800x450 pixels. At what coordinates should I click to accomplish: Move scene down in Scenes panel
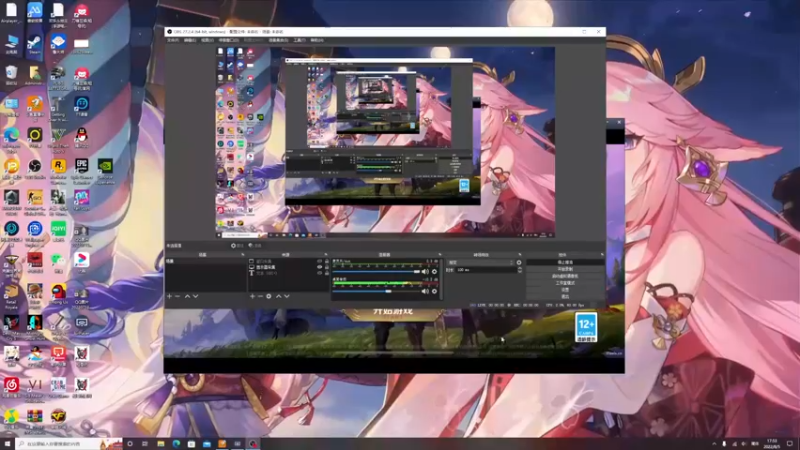click(195, 296)
